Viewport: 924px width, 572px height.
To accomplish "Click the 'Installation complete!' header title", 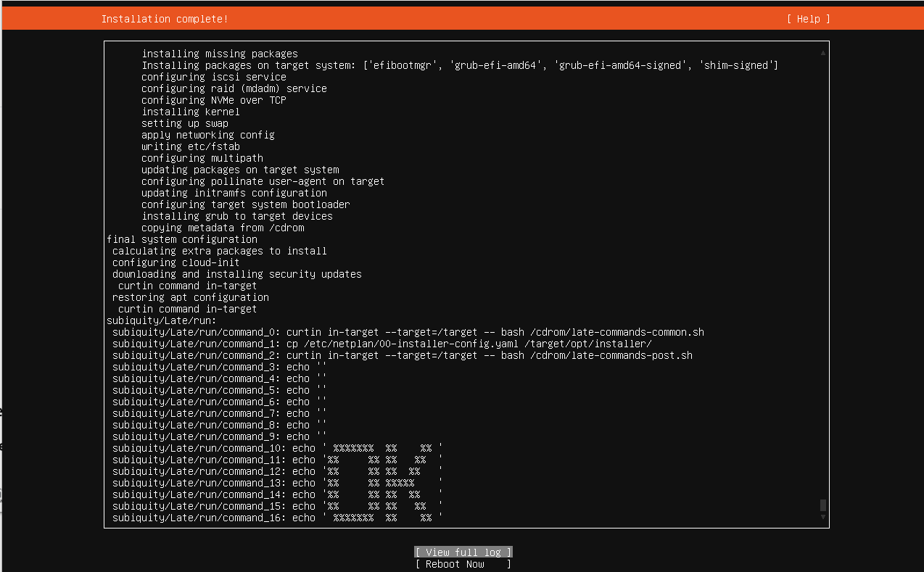I will click(165, 19).
